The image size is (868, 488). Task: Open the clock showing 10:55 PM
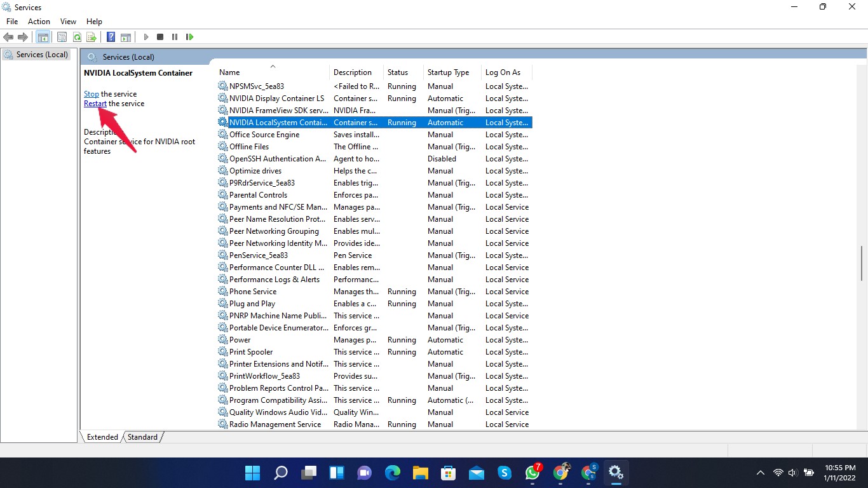pos(840,473)
